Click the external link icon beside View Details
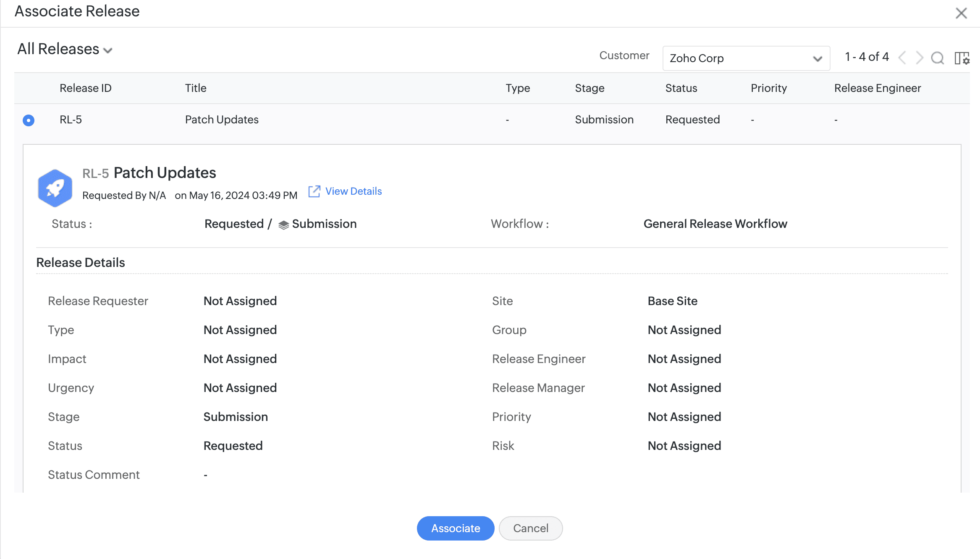 [x=314, y=191]
